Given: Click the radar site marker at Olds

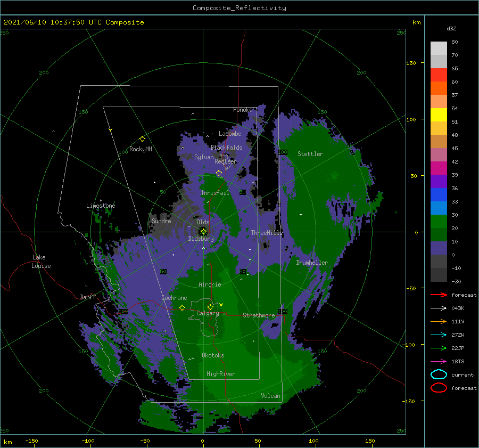Looking at the screenshot, I should tap(203, 232).
